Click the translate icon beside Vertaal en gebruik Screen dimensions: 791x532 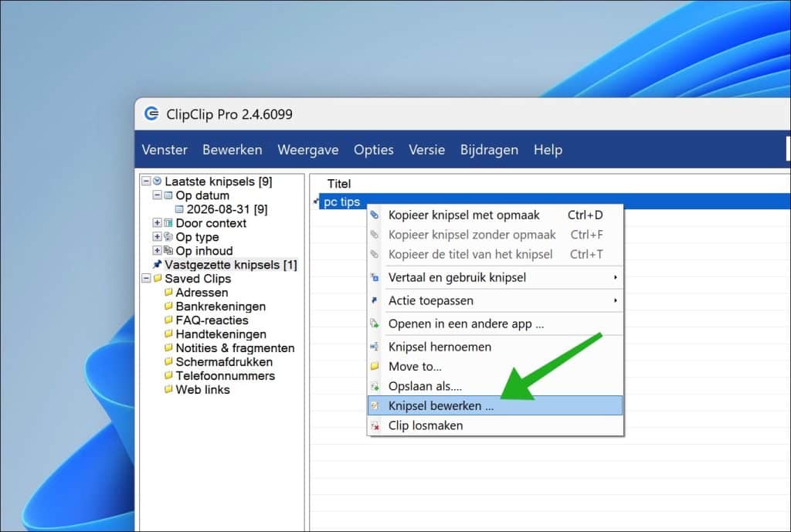tap(375, 277)
